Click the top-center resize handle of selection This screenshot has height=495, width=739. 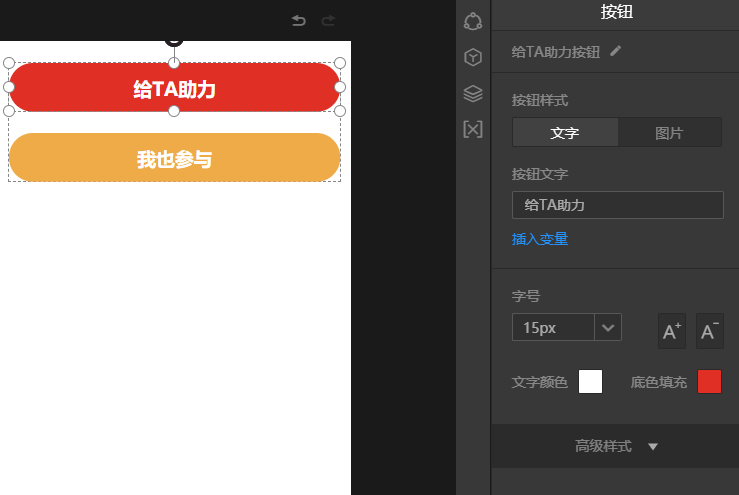(174, 63)
